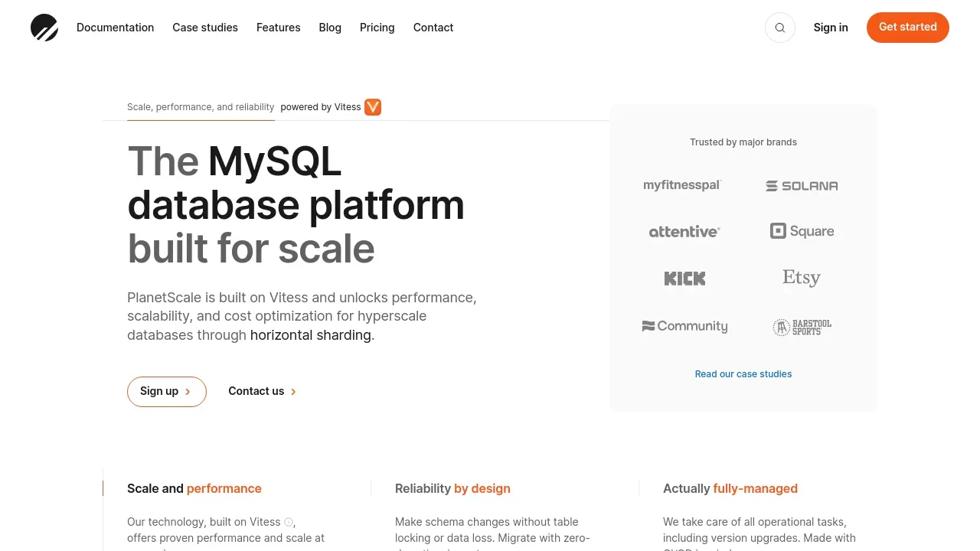980x551 pixels.
Task: Select the Scale, performance, and reliability tab
Action: (201, 107)
